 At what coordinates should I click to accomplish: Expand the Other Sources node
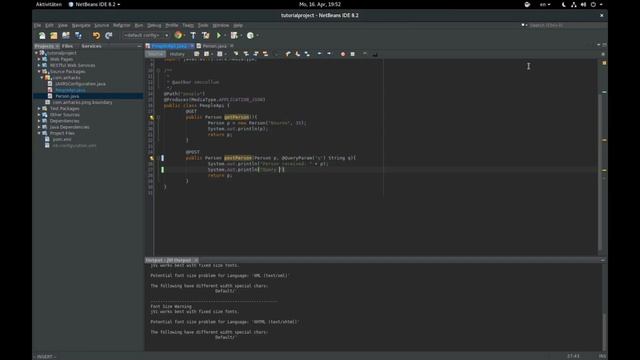(39, 115)
